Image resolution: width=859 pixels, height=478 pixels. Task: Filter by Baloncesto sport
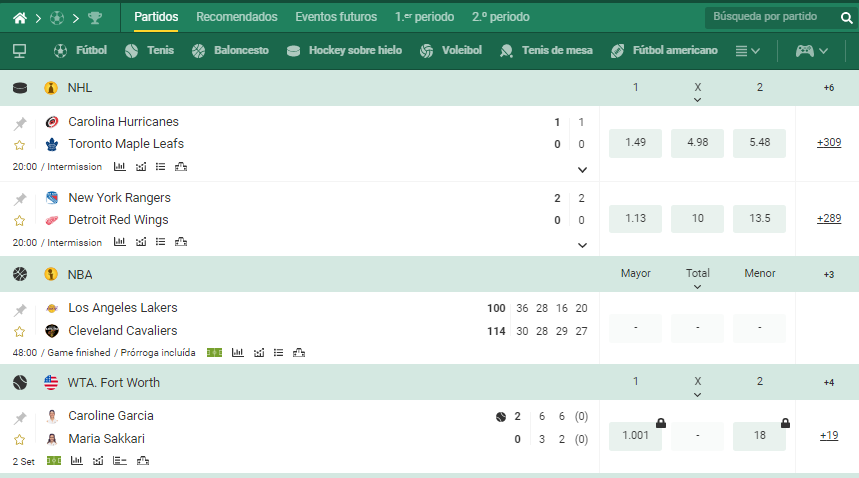click(x=230, y=50)
